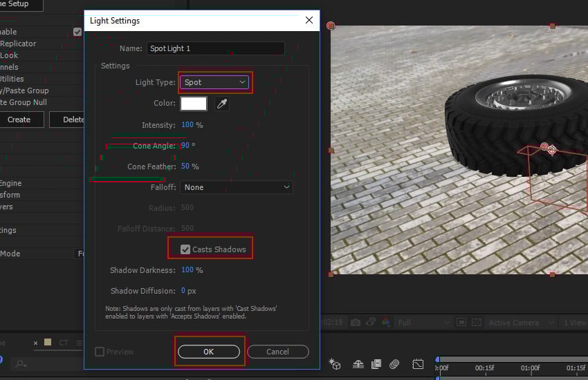Open the Light Type Spot dropdown
588x380 pixels.
click(x=214, y=82)
